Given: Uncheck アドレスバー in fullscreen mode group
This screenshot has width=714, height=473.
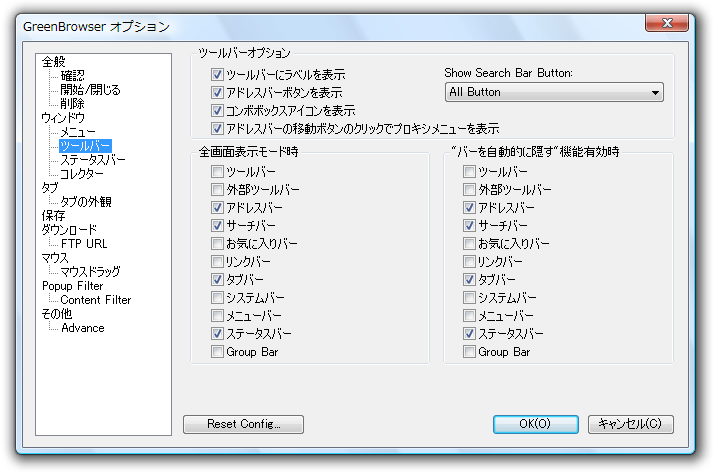Looking at the screenshot, I should click(x=217, y=208).
